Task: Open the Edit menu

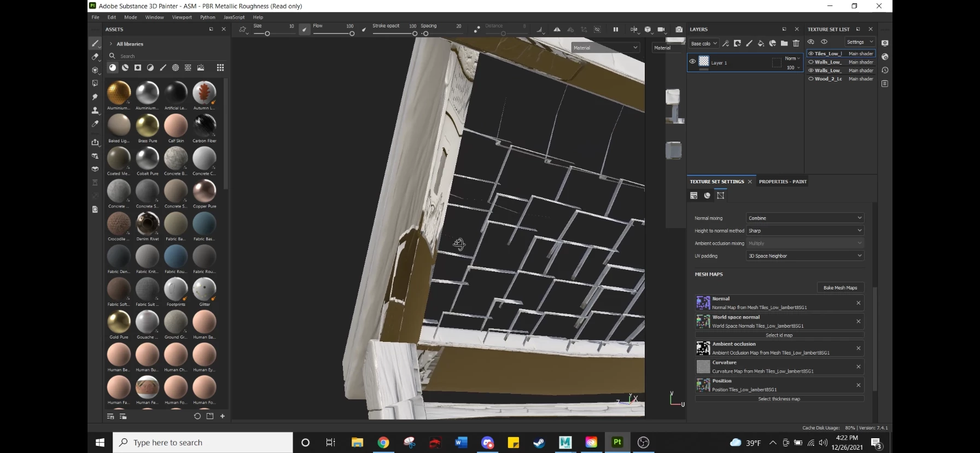Action: 112,17
